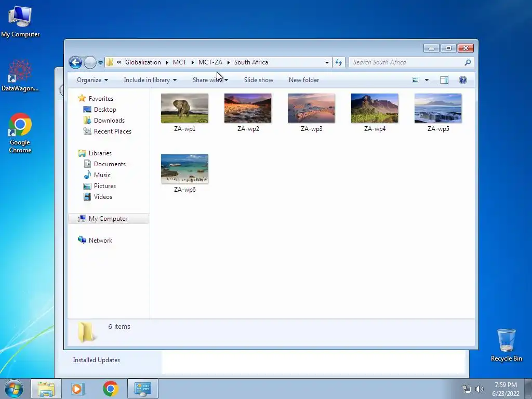The image size is (532, 399).
Task: Open recent pages dropdown next to the Forward button
Action: (100, 62)
